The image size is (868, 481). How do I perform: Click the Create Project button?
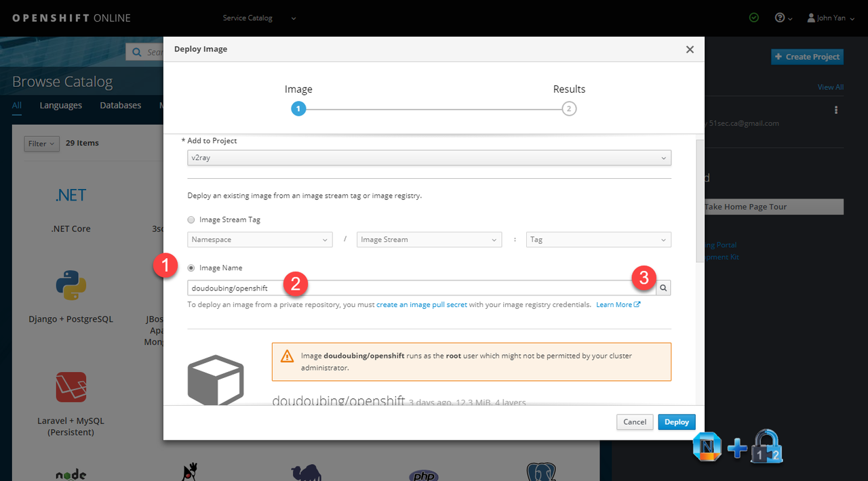pyautogui.click(x=808, y=57)
